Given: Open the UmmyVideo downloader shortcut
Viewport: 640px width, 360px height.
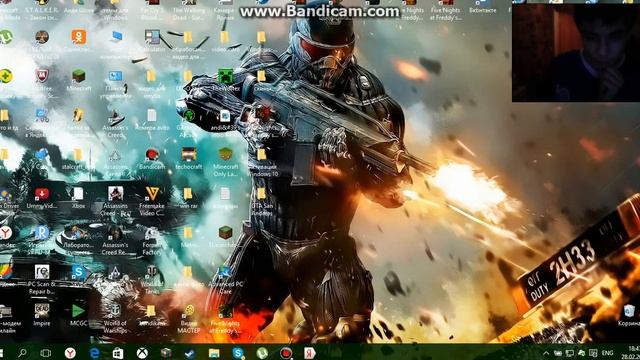Looking at the screenshot, I should coord(42,198).
